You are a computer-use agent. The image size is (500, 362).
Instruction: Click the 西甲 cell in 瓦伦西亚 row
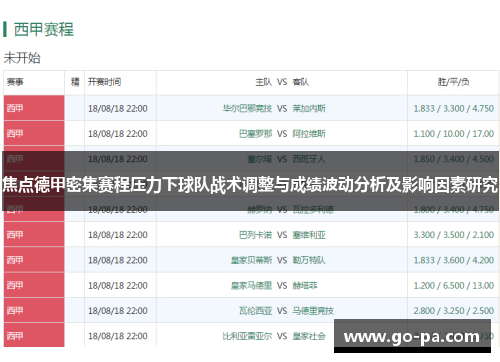(34, 311)
